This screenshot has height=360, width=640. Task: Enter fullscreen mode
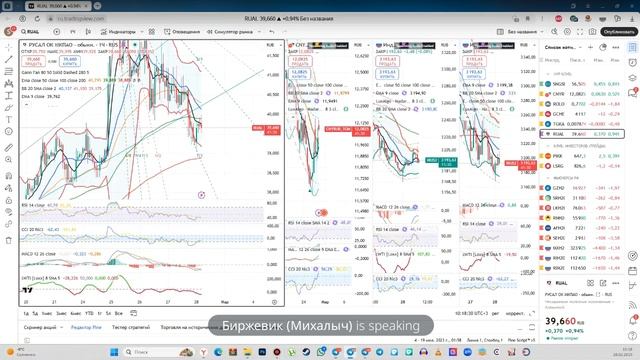coord(580,31)
